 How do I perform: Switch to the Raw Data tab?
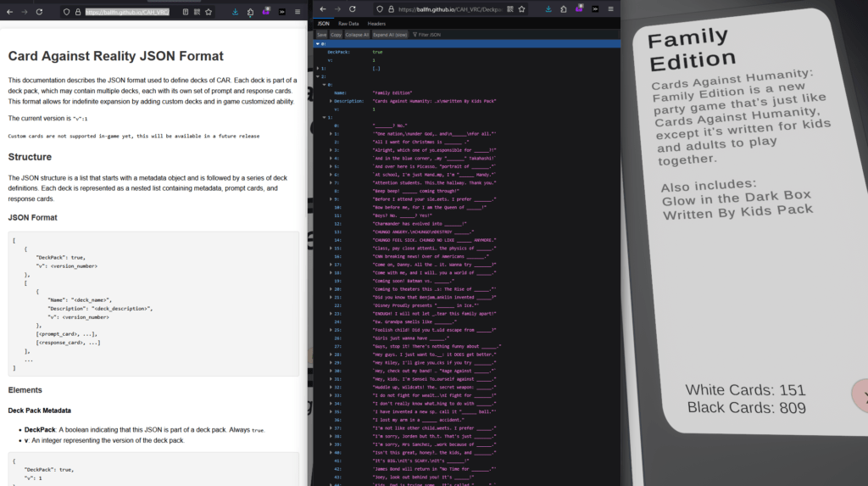(348, 23)
